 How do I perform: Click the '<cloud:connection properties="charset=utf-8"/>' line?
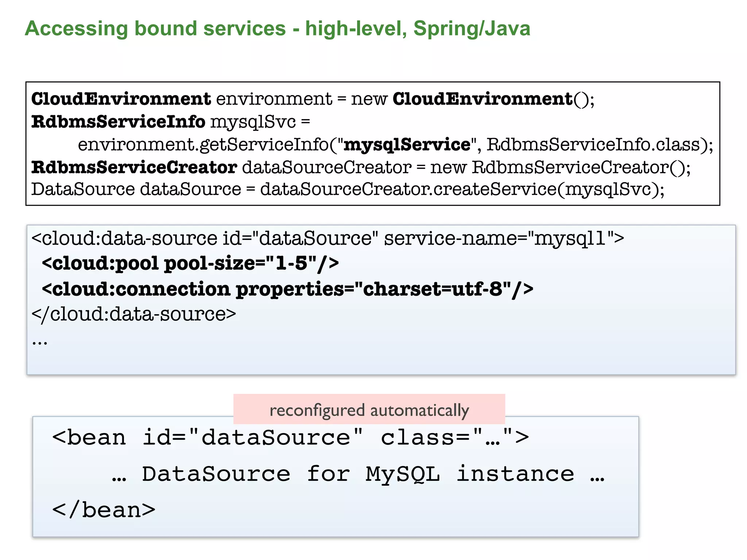pos(287,289)
